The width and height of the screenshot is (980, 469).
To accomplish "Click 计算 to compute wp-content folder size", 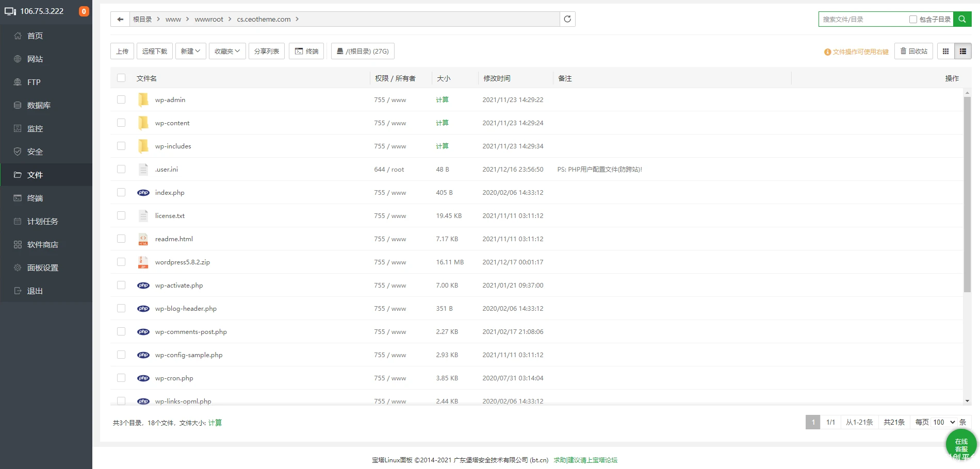I will [442, 123].
